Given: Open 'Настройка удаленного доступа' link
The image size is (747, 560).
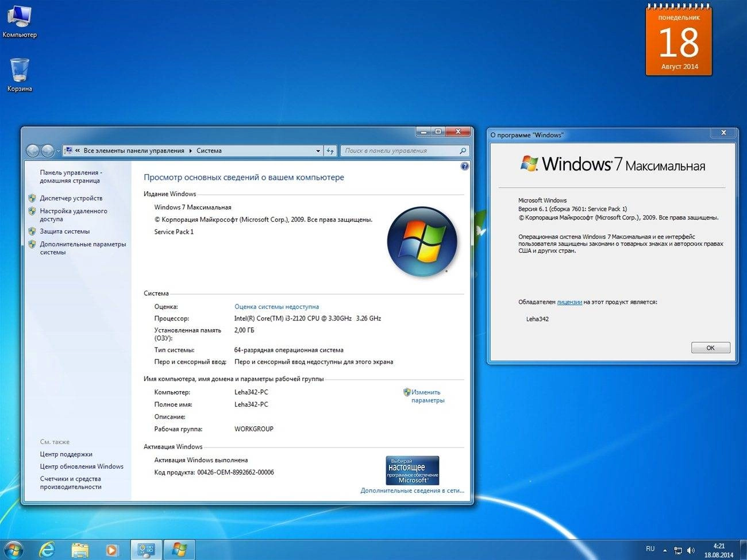Looking at the screenshot, I should tap(74, 215).
